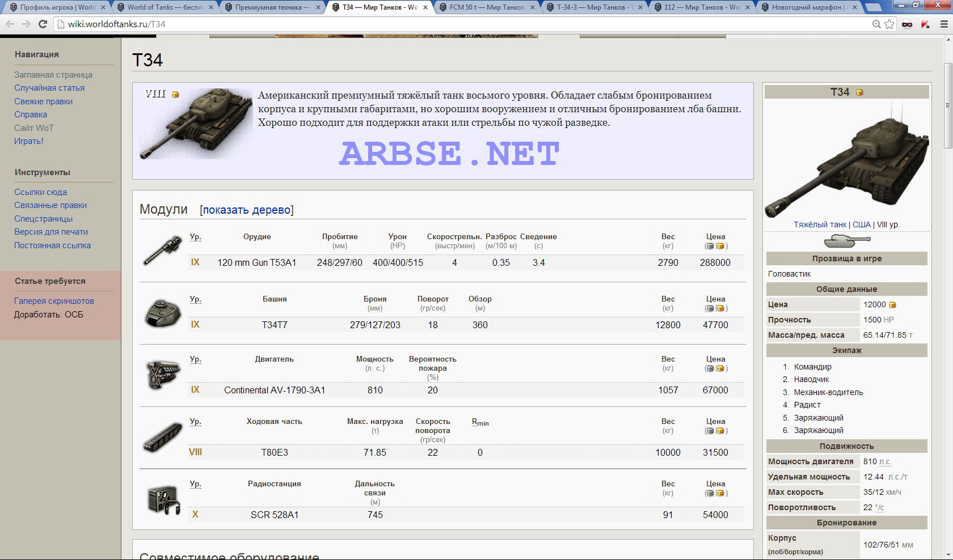Click the Играть! link
This screenshot has width=953, height=560.
click(29, 141)
